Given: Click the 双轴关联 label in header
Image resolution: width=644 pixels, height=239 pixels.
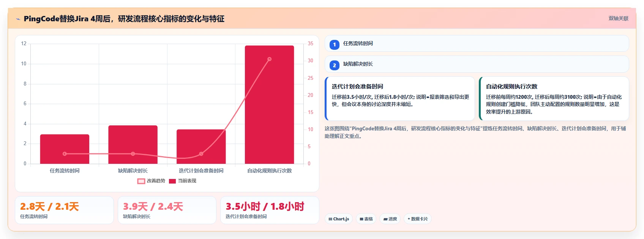Looking at the screenshot, I should (619, 18).
